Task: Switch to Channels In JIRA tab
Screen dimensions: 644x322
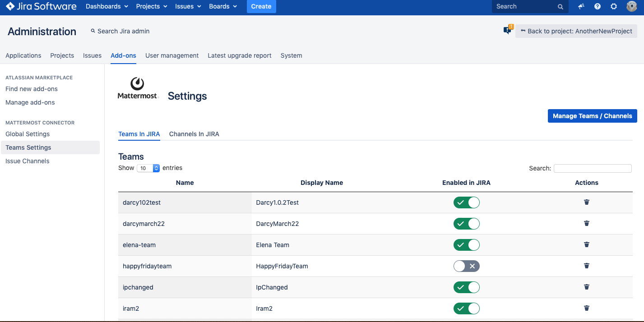Action: (x=194, y=134)
